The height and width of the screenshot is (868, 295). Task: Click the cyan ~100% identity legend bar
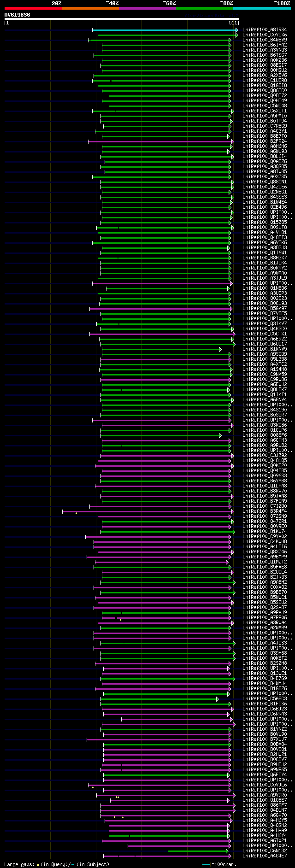coord(261,8)
